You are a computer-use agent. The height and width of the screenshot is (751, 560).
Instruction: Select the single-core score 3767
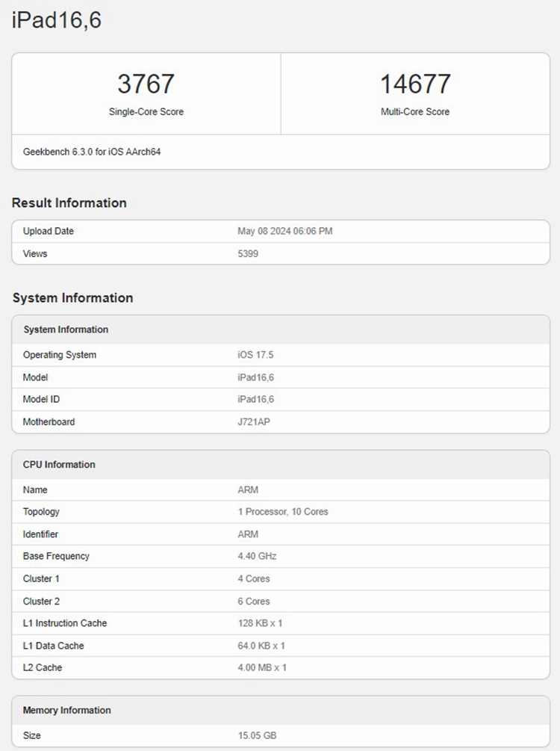[146, 84]
